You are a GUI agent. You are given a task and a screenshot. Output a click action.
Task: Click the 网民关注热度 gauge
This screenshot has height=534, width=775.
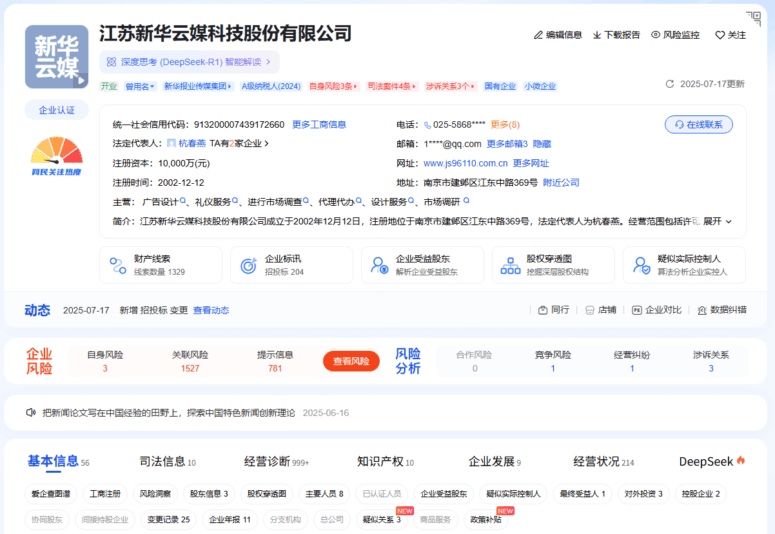click(x=57, y=156)
